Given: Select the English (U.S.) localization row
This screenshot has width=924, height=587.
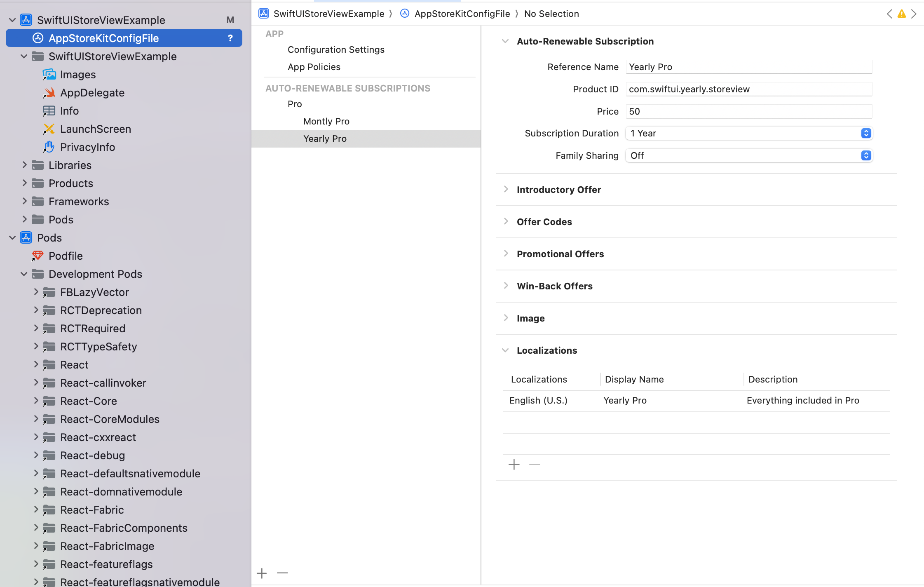Looking at the screenshot, I should click(697, 401).
